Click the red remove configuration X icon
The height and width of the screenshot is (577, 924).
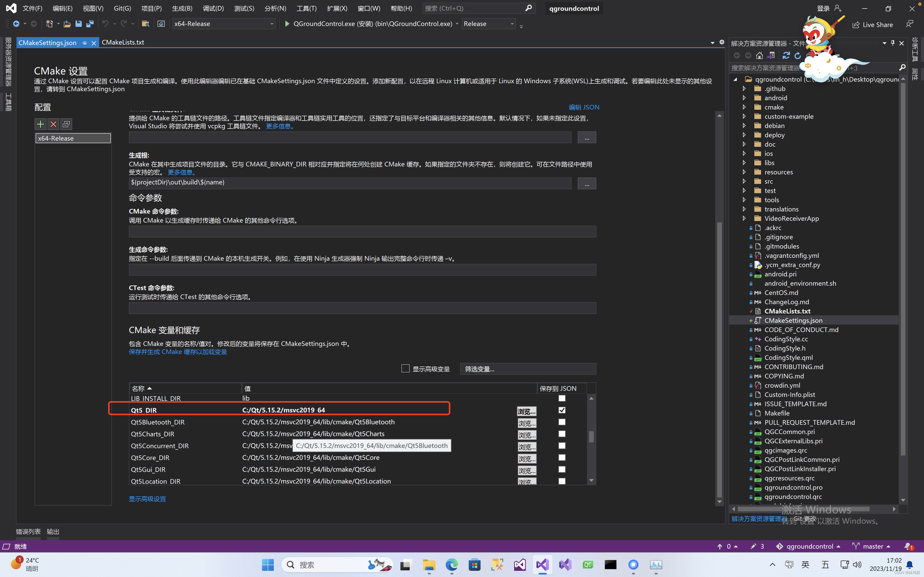point(53,124)
